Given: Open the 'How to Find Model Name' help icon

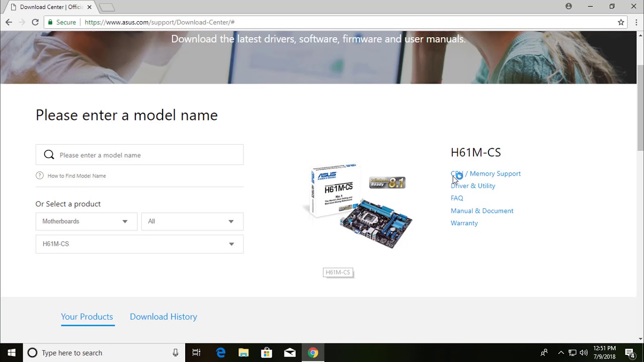Looking at the screenshot, I should coord(40,175).
